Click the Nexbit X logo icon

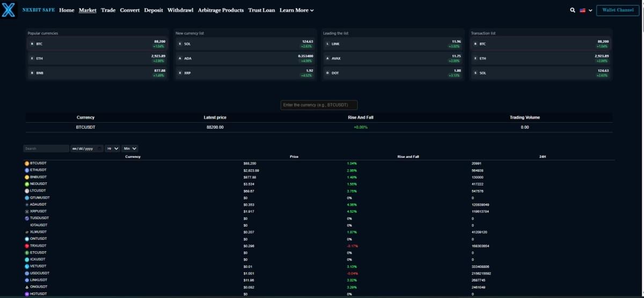[9, 10]
